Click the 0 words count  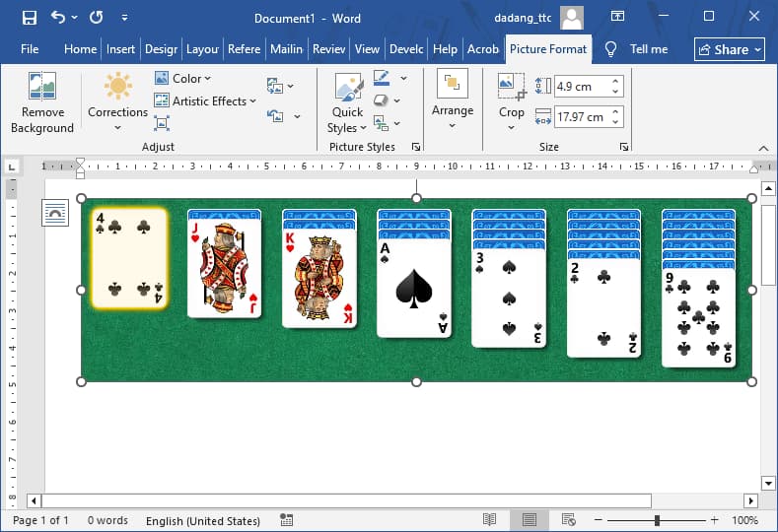(107, 520)
